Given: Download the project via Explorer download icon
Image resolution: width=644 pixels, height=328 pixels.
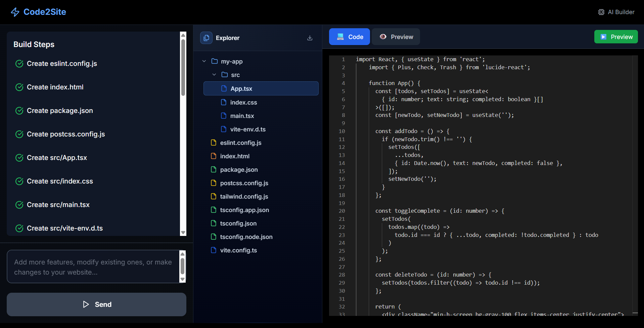Looking at the screenshot, I should click(310, 38).
